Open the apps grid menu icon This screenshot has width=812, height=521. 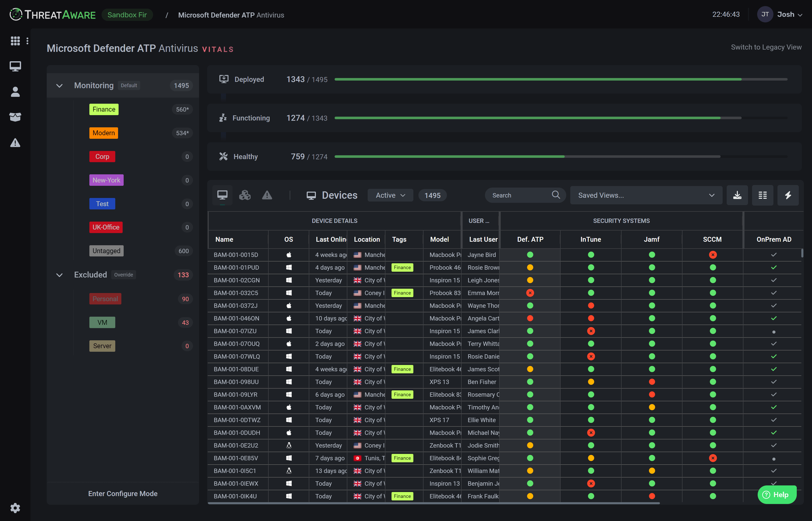[x=15, y=41]
